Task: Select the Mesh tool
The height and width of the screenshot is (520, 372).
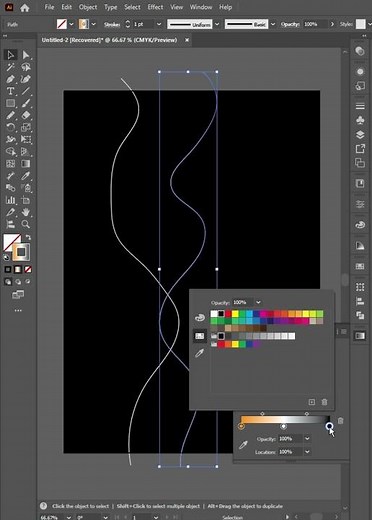Action: pos(11,164)
